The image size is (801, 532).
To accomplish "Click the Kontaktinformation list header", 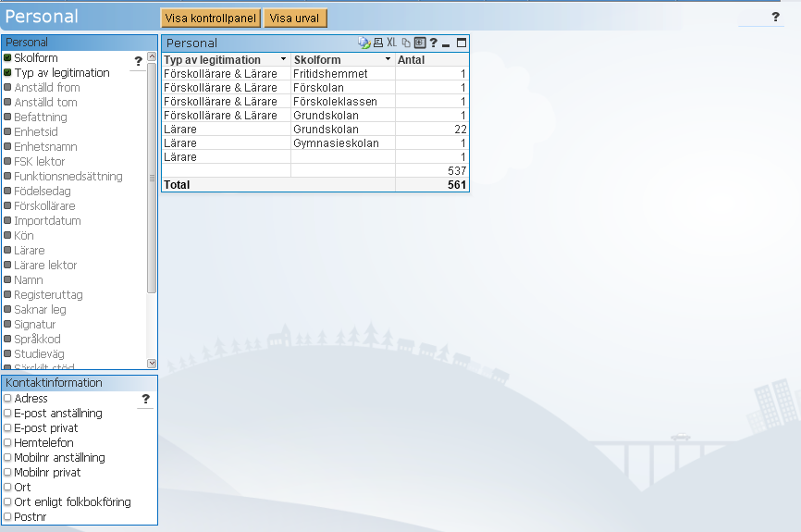I will [80, 383].
